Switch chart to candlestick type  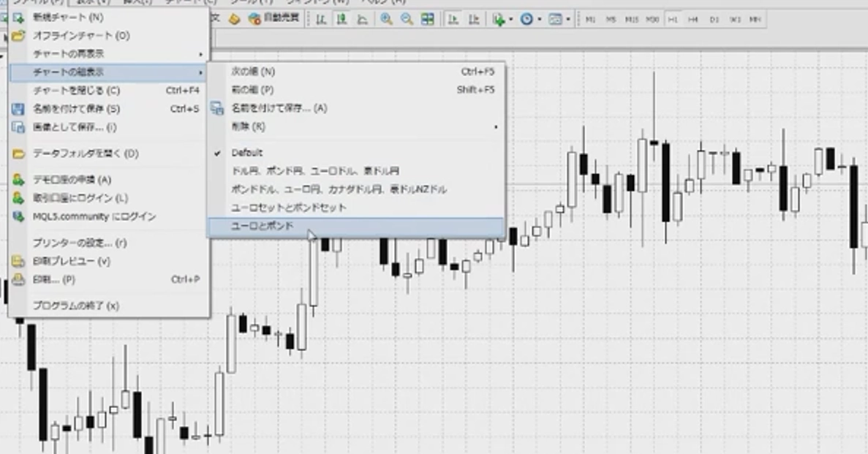click(341, 20)
